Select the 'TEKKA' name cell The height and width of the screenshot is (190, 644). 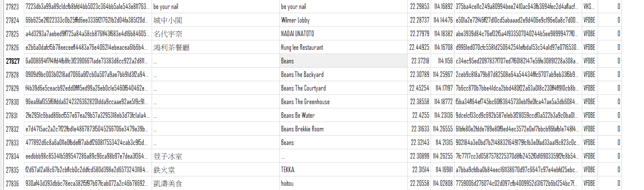tap(343, 170)
